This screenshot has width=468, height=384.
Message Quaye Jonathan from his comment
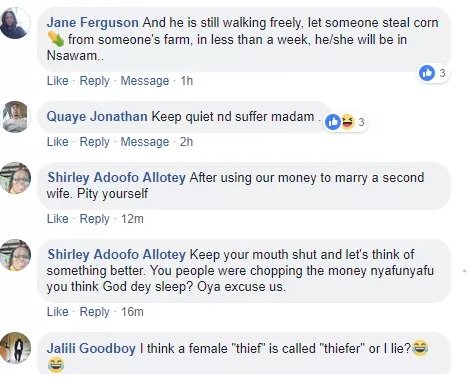click(145, 142)
